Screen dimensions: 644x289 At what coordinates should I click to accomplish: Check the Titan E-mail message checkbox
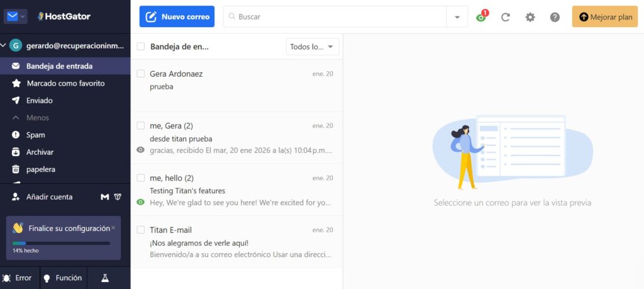(141, 230)
